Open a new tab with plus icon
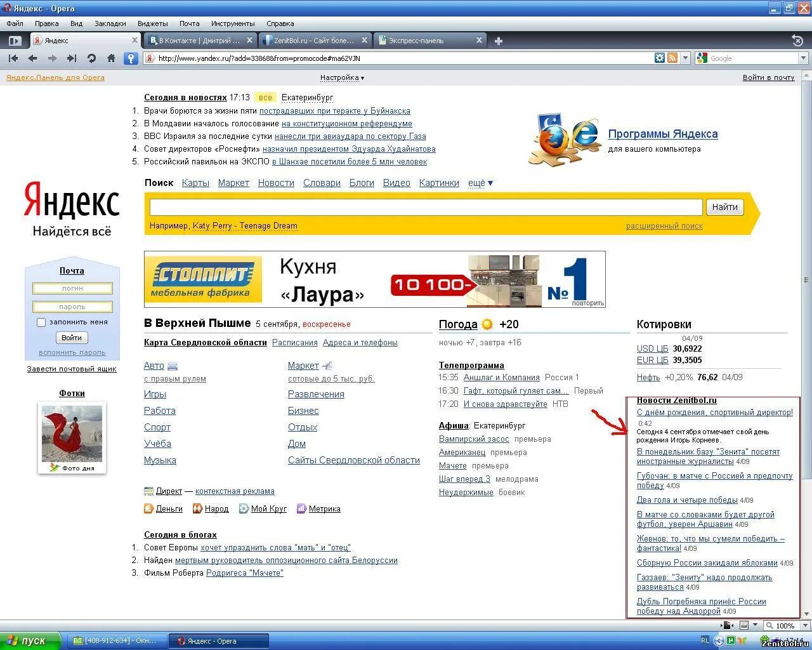The height and width of the screenshot is (650, 812). pyautogui.click(x=499, y=41)
